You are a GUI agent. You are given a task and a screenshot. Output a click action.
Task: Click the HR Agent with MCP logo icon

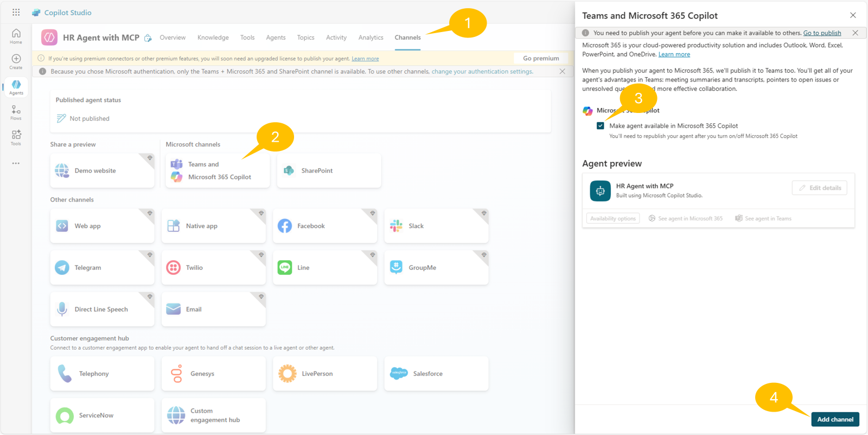[49, 37]
